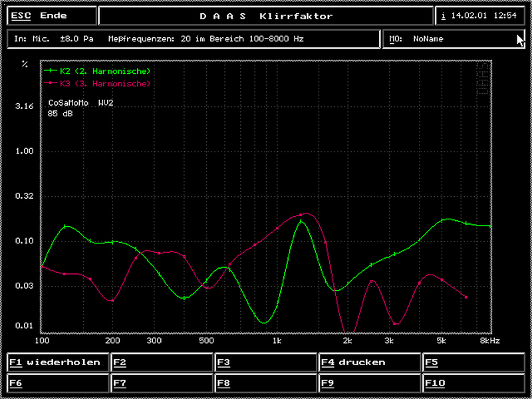Click the red K3 legend line marker
Screen dimensions: 532x399
coord(51,84)
